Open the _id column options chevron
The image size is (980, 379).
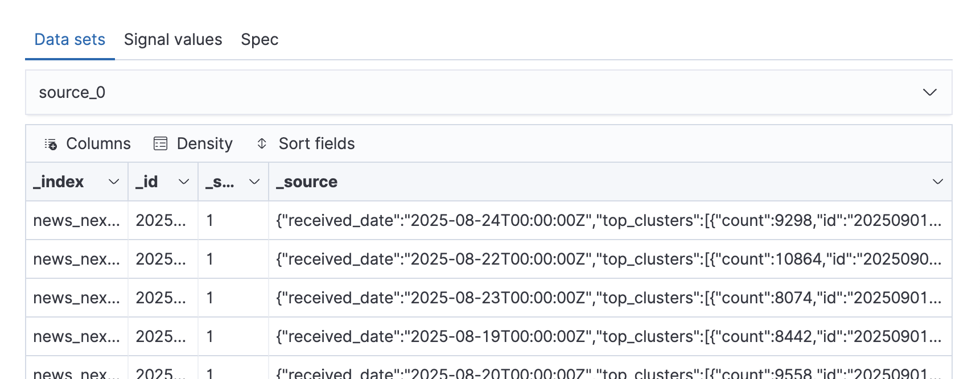tap(184, 182)
